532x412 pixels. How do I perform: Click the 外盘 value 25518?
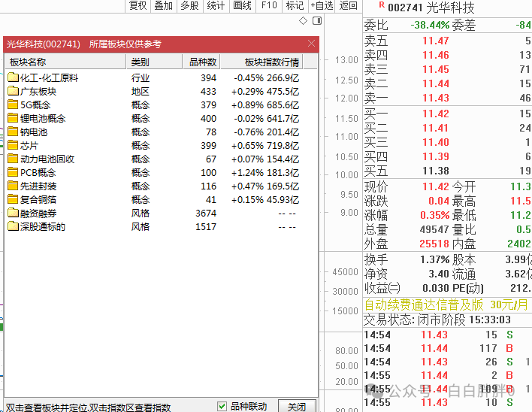point(434,244)
